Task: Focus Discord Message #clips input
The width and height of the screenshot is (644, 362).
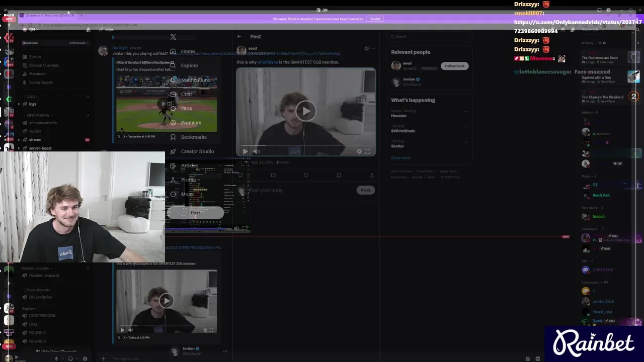Action: pyautogui.click(x=312, y=358)
